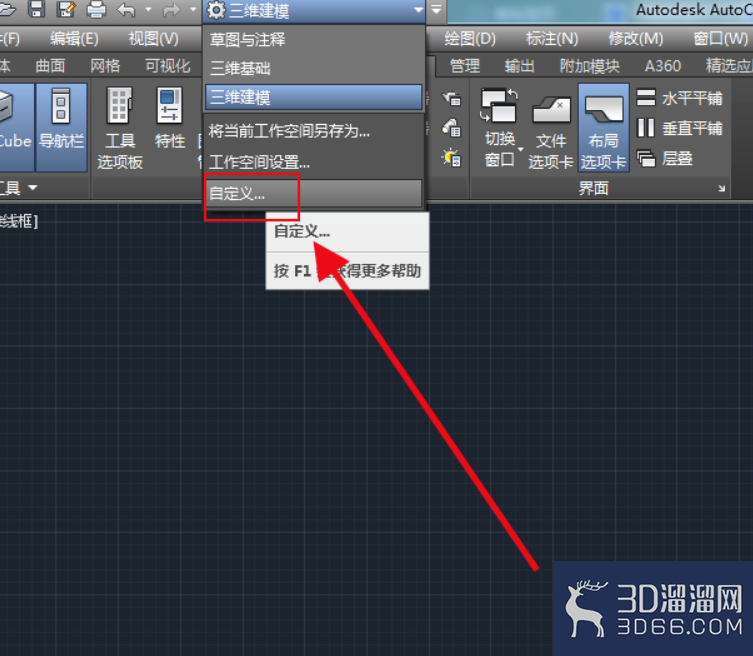Click the middle small palette icon beside 切换窗口
The image size is (753, 656).
(x=451, y=128)
